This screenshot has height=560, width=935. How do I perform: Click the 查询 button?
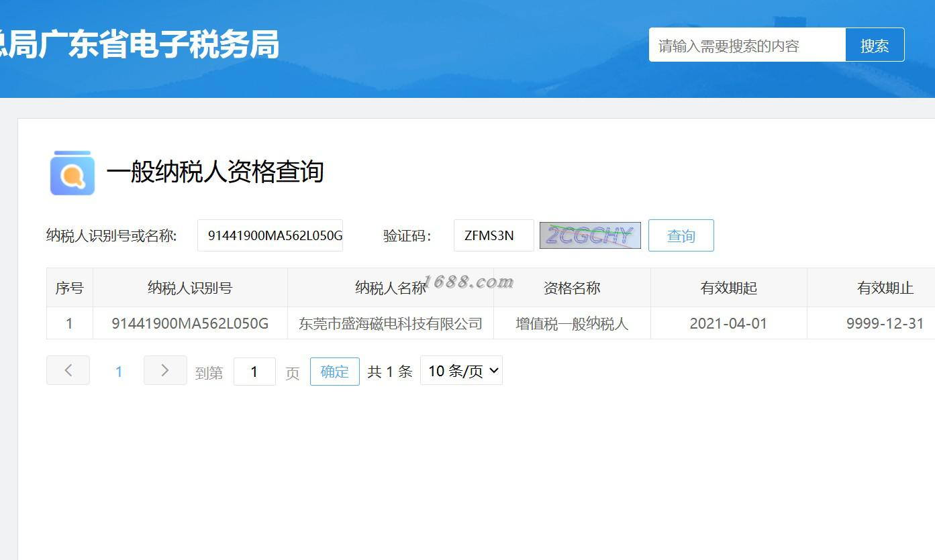point(681,235)
